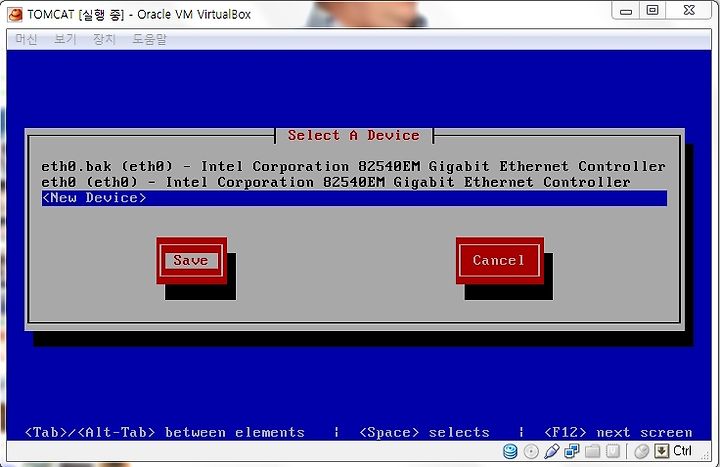Screen dimensions: 720x467
Task: Click the mouse integration status icon
Action: [x=641, y=451]
